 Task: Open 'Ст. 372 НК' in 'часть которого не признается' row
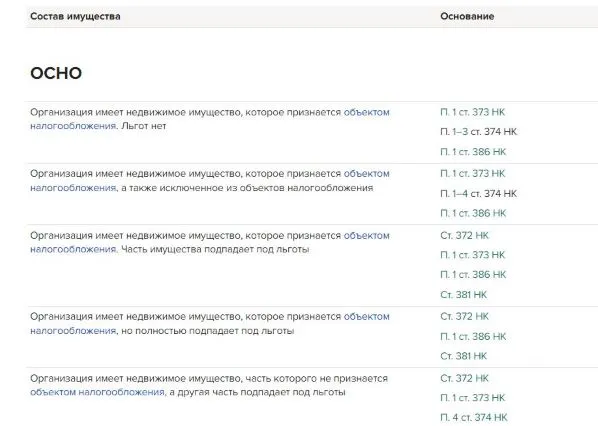(464, 378)
